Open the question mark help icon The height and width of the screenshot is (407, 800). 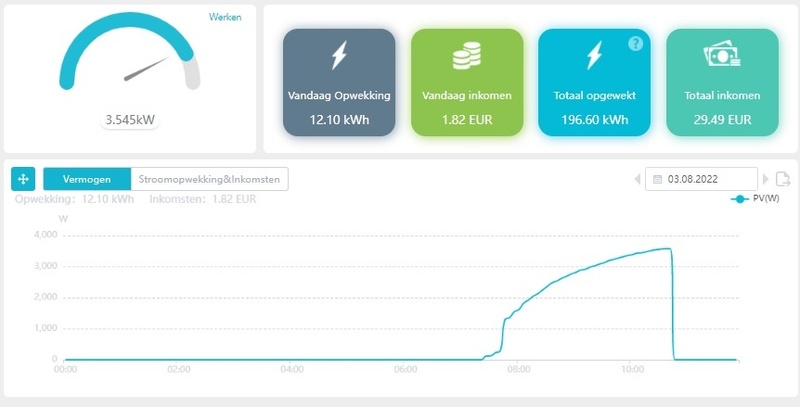click(635, 44)
